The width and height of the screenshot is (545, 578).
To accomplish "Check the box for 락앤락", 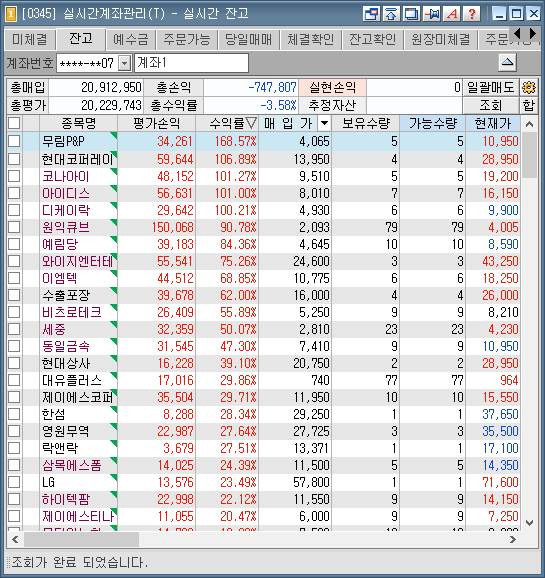I will tap(14, 448).
